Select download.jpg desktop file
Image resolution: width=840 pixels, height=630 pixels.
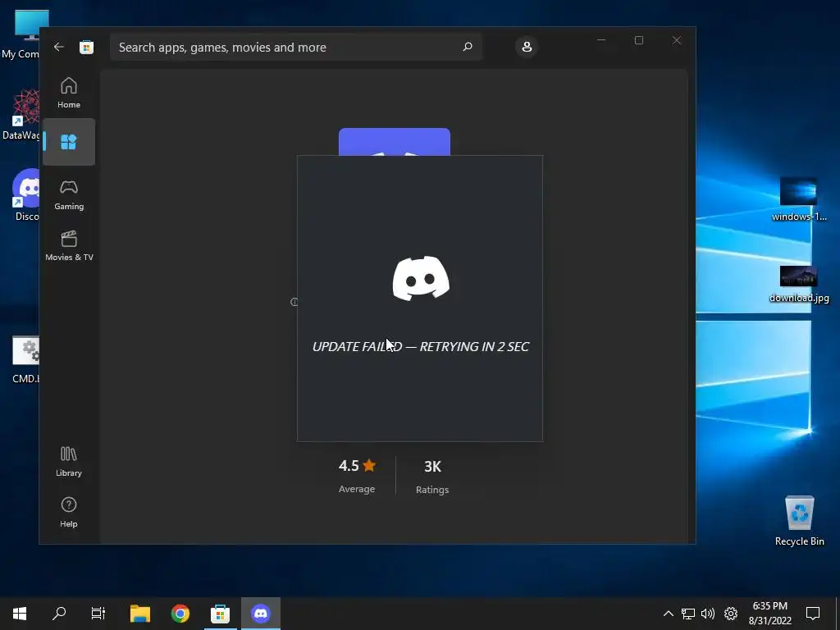tap(799, 285)
